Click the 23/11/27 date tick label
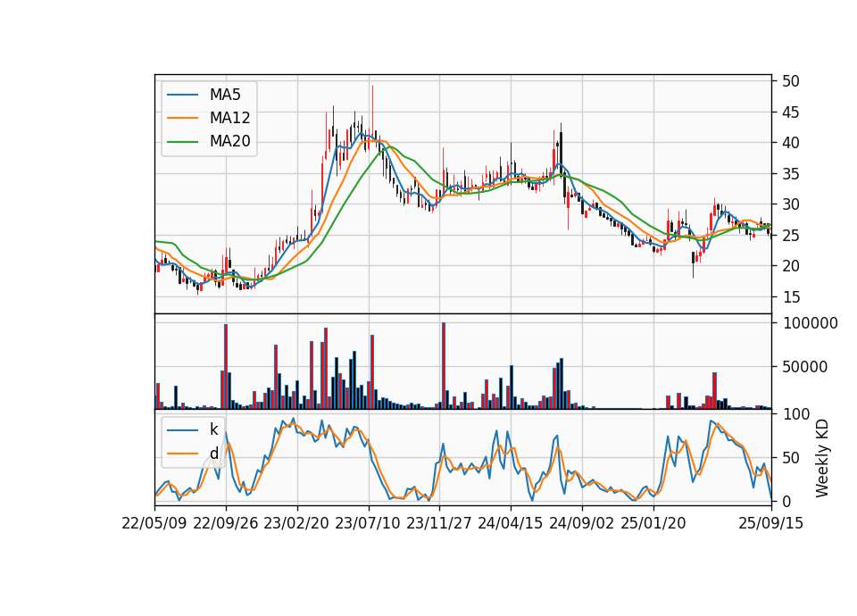857x616 pixels. point(439,523)
